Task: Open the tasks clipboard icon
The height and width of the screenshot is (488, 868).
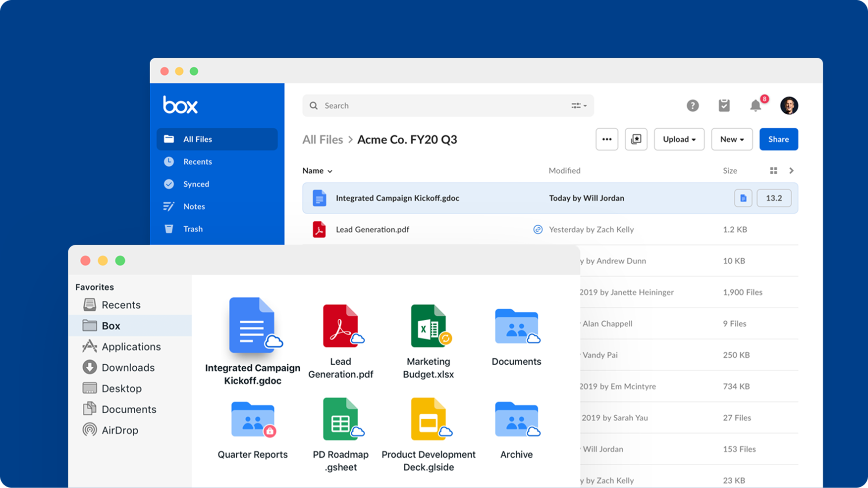Action: coord(724,105)
